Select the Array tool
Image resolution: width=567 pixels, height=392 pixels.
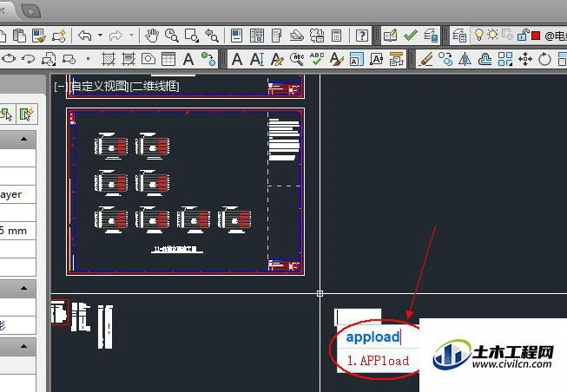click(x=505, y=59)
